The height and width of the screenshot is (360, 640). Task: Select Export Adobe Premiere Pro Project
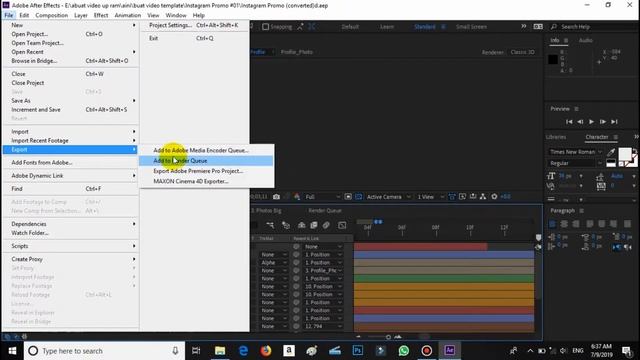coord(206,171)
